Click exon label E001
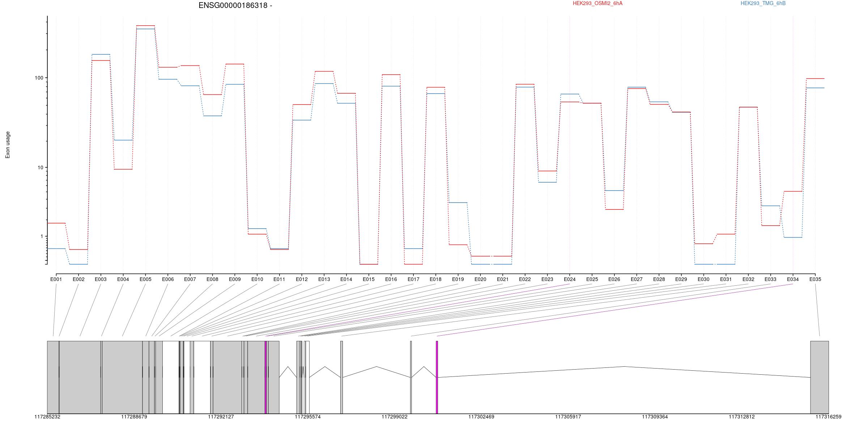 point(56,279)
